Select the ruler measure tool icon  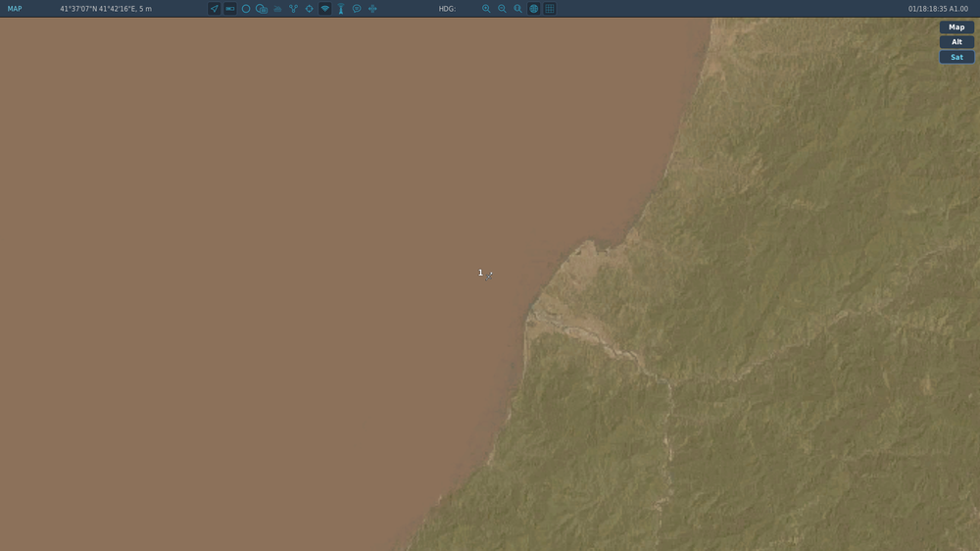click(230, 9)
